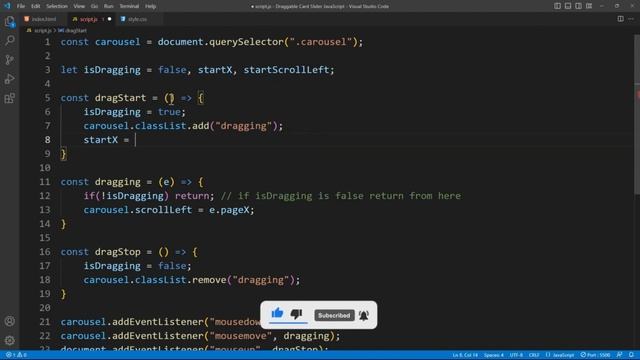Close the unsaved script.js tab dot

pyautogui.click(x=109, y=19)
